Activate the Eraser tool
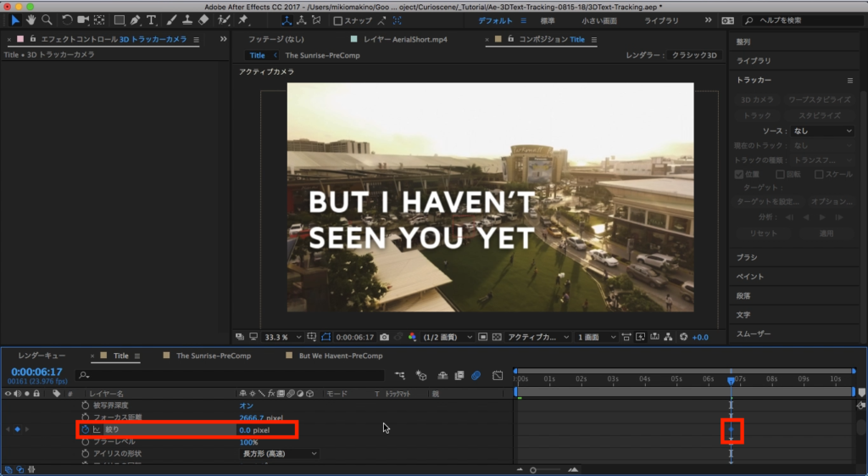The width and height of the screenshot is (868, 476). (x=202, y=20)
